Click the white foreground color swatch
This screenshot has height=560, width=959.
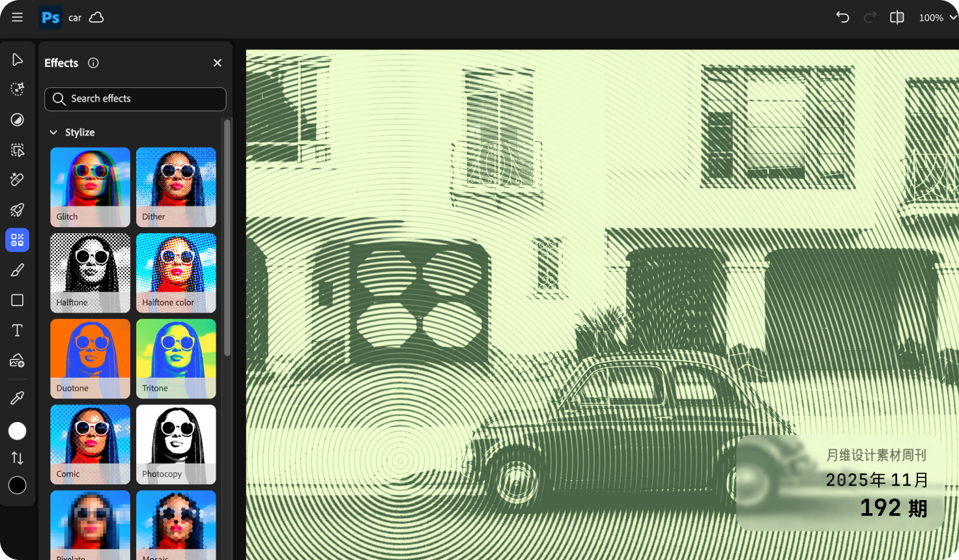point(18,431)
